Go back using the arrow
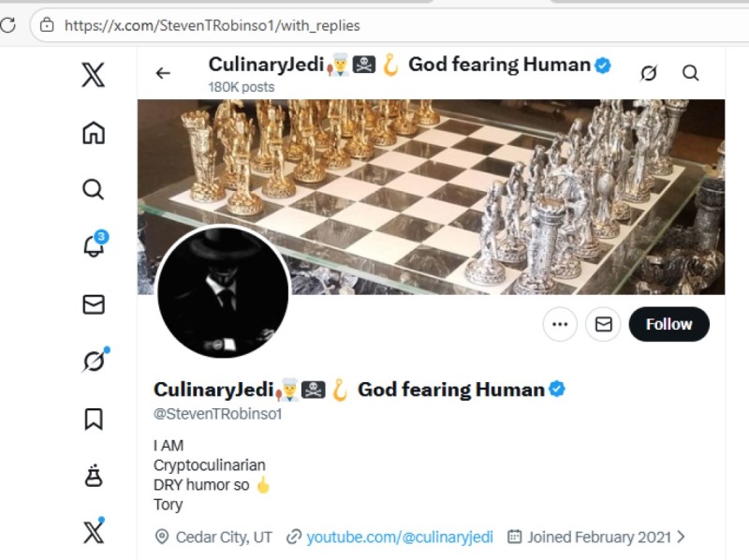Image resolution: width=749 pixels, height=560 pixels. point(163,73)
